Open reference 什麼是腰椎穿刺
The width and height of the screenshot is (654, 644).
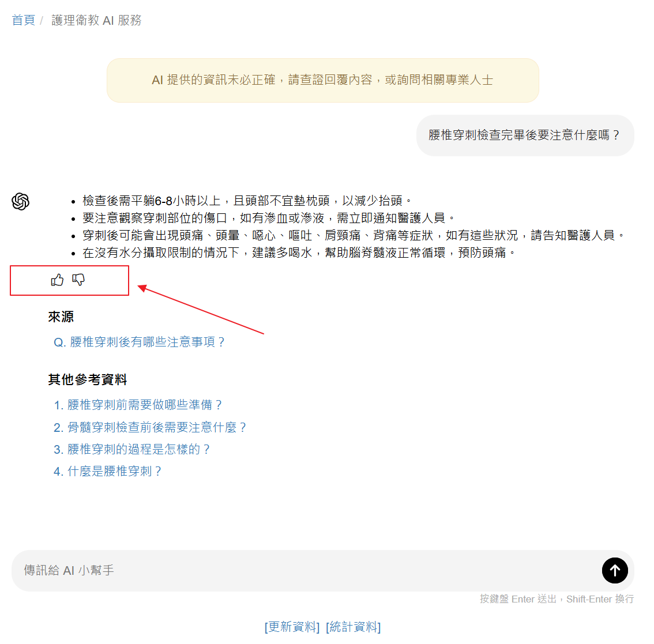pyautogui.click(x=113, y=471)
